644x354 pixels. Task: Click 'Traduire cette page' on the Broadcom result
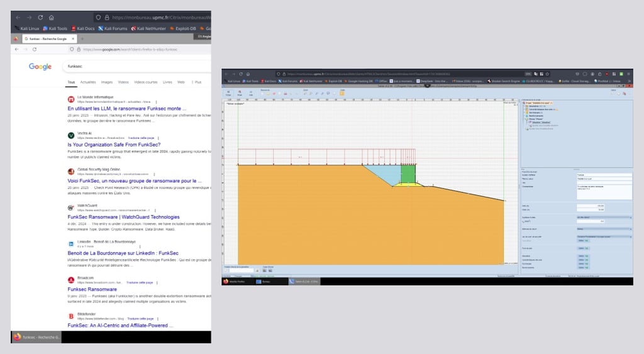click(x=140, y=282)
